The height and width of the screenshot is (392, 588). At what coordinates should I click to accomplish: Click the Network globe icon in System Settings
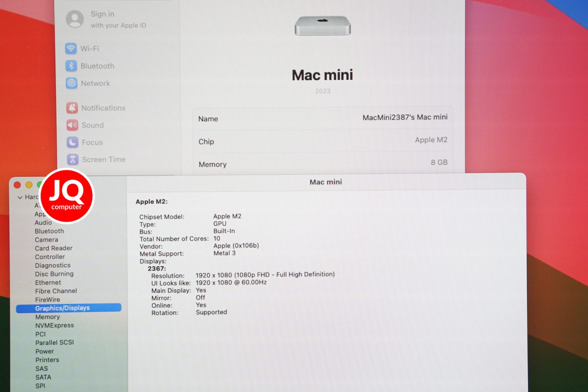(x=71, y=83)
